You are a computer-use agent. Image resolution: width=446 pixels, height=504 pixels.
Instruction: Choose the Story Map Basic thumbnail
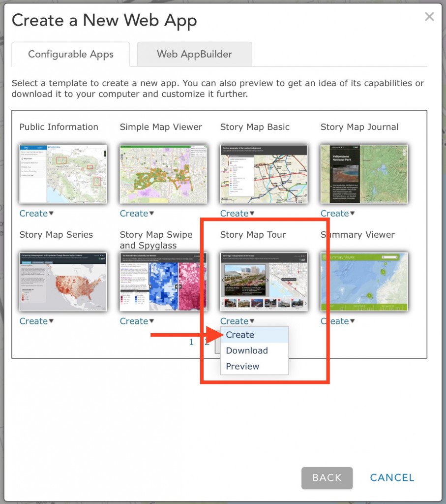(x=264, y=174)
